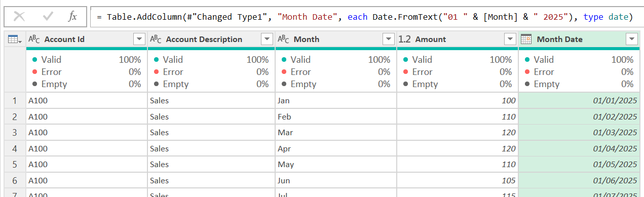644x197 pixels.
Task: Click the Jun cell in Month column
Action: pyautogui.click(x=336, y=181)
